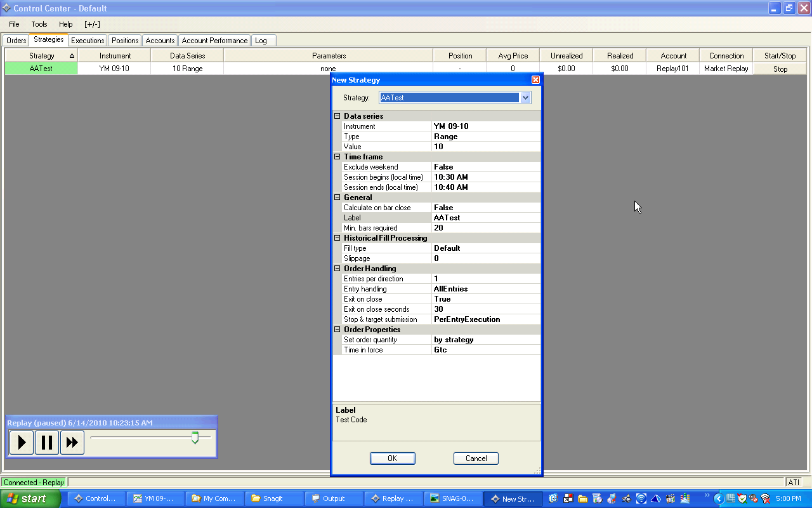Switch to the Accounts tab
The height and width of the screenshot is (508, 812).
click(x=160, y=41)
